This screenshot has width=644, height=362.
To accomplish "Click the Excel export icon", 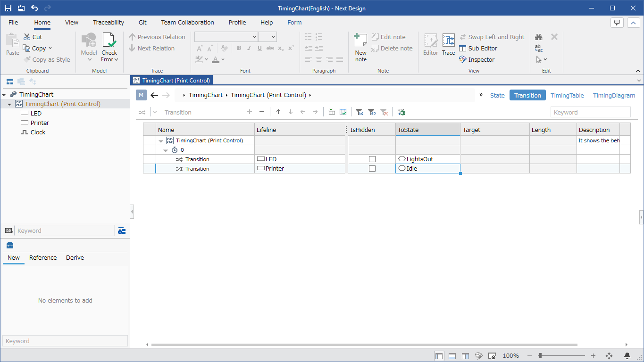I will 401,112.
